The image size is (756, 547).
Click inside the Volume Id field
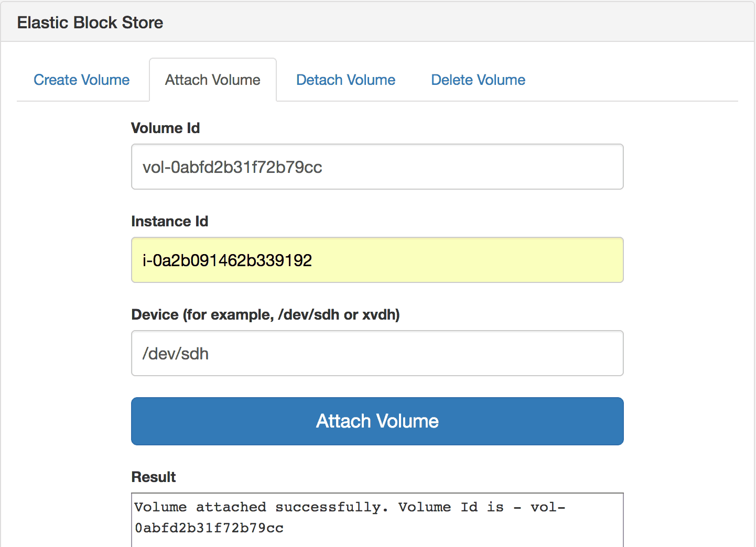coord(377,167)
